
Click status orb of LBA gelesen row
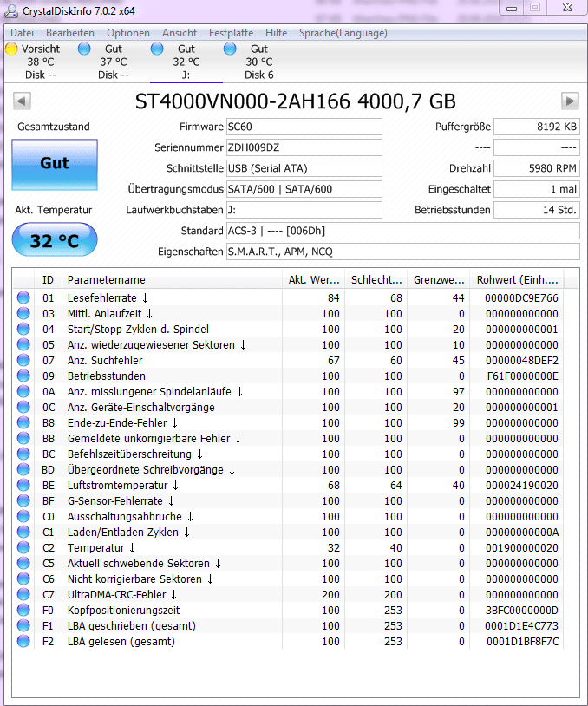[23, 641]
